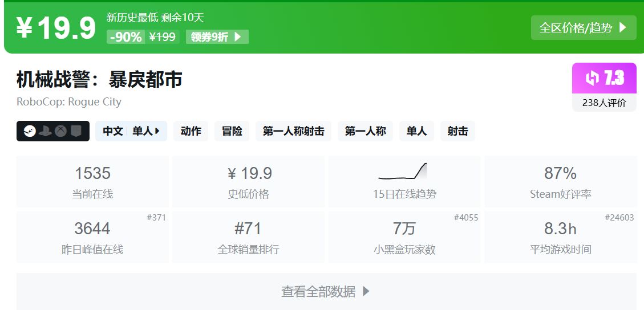
Task: Click the 238人评价 review count
Action: [604, 103]
